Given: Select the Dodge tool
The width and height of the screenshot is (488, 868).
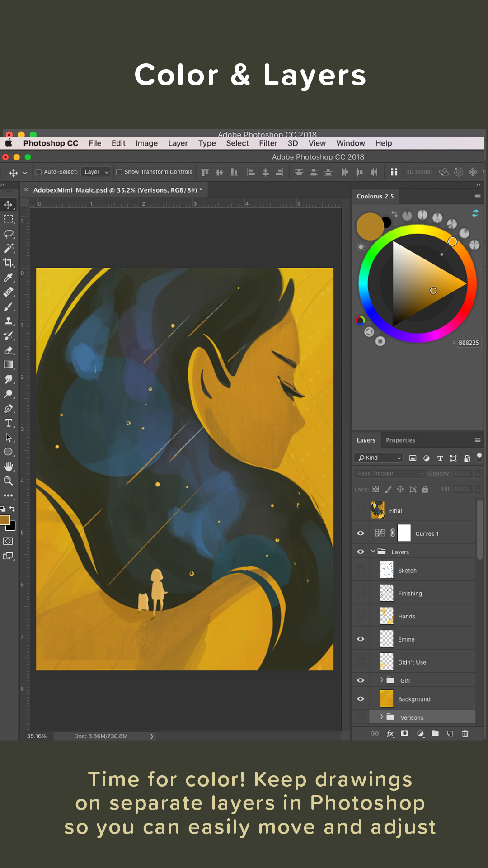Looking at the screenshot, I should pos(8,394).
